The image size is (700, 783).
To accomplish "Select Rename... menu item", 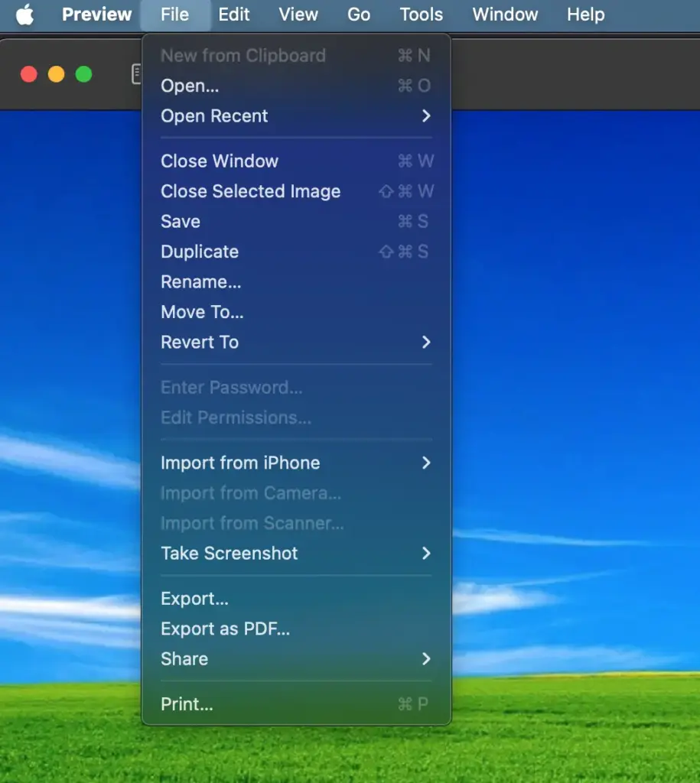I will [296, 281].
